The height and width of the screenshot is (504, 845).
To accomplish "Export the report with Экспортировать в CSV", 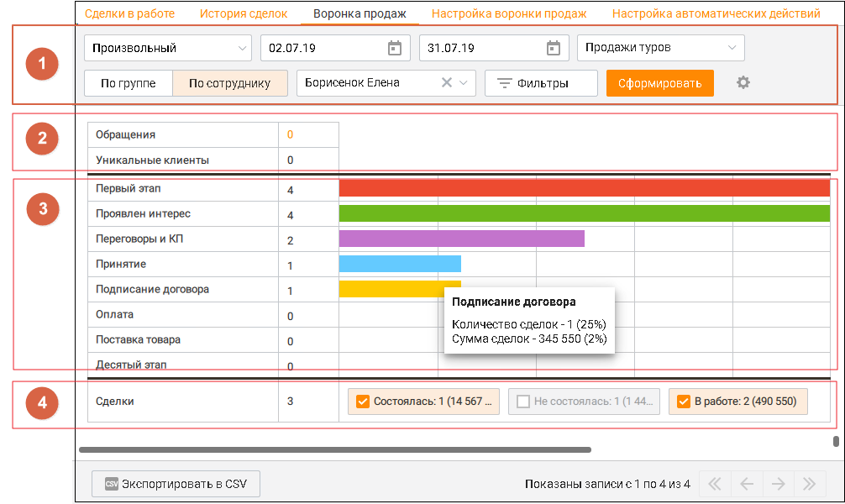I will pos(176,484).
